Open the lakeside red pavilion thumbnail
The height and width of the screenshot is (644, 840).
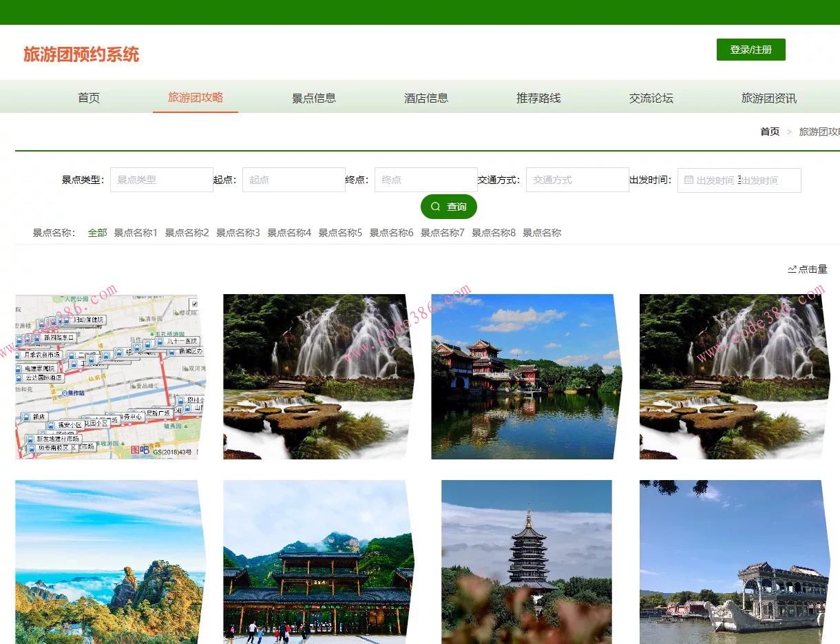(526, 377)
